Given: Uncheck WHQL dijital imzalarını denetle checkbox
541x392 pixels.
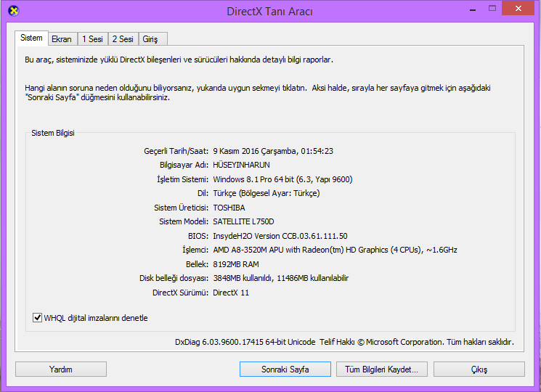Looking at the screenshot, I should pos(37,317).
